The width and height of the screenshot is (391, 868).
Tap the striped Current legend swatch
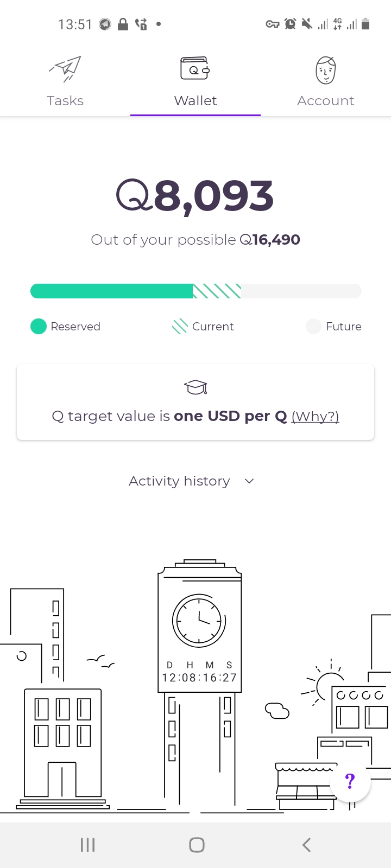pyautogui.click(x=180, y=326)
